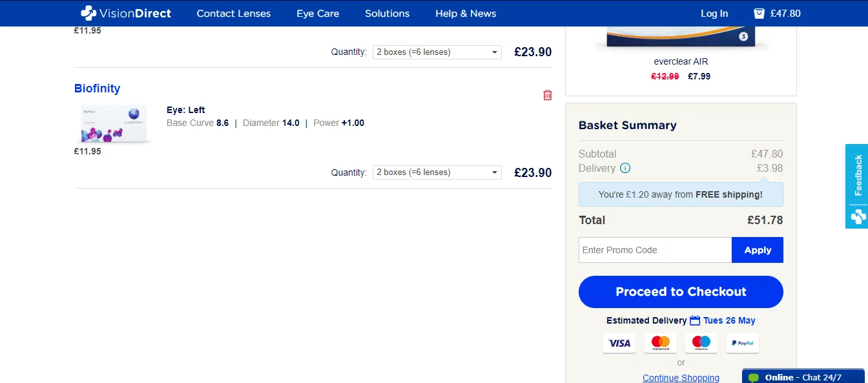Delete Biofinity item with the red trash icon
This screenshot has height=383, width=868.
tap(548, 95)
